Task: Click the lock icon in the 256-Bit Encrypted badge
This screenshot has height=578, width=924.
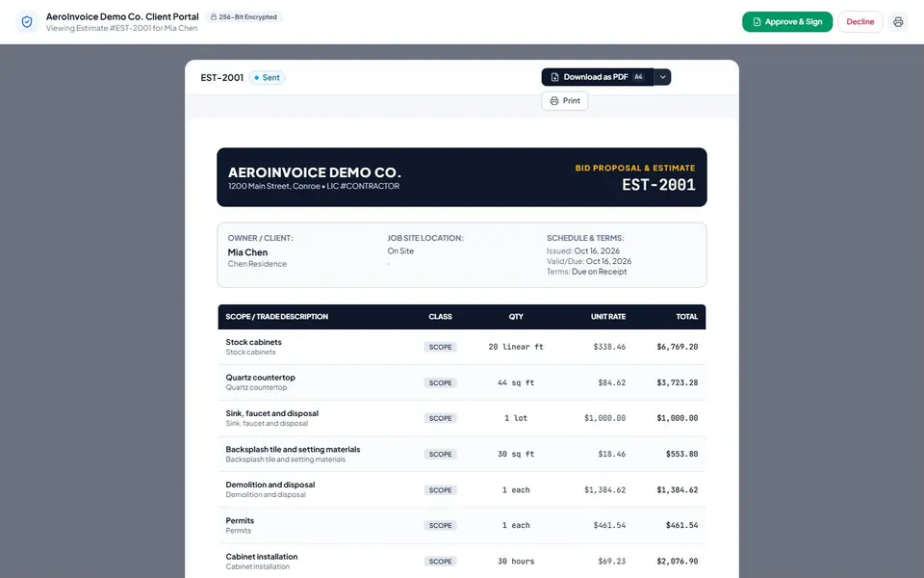Action: pyautogui.click(x=214, y=17)
